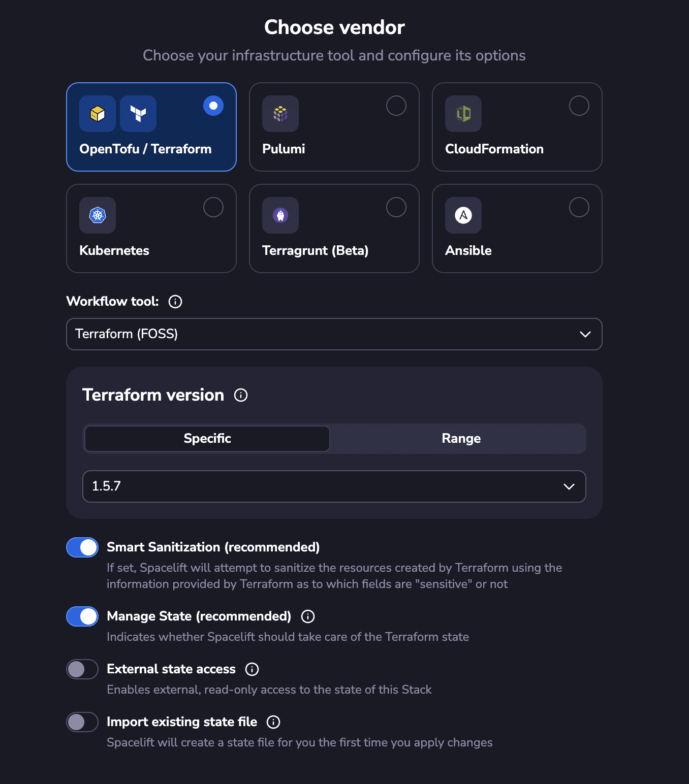689x784 pixels.
Task: Click the Terraform logo icon
Action: click(138, 114)
